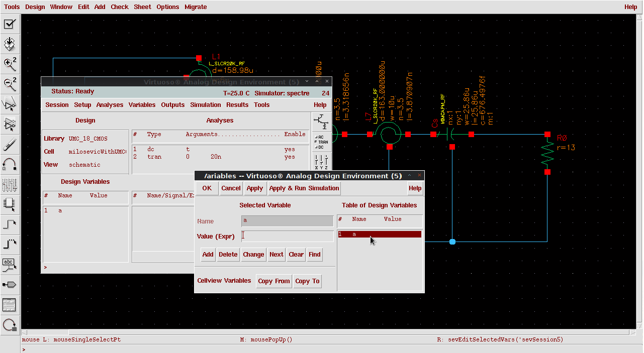Open the Simulation menu

pos(206,105)
